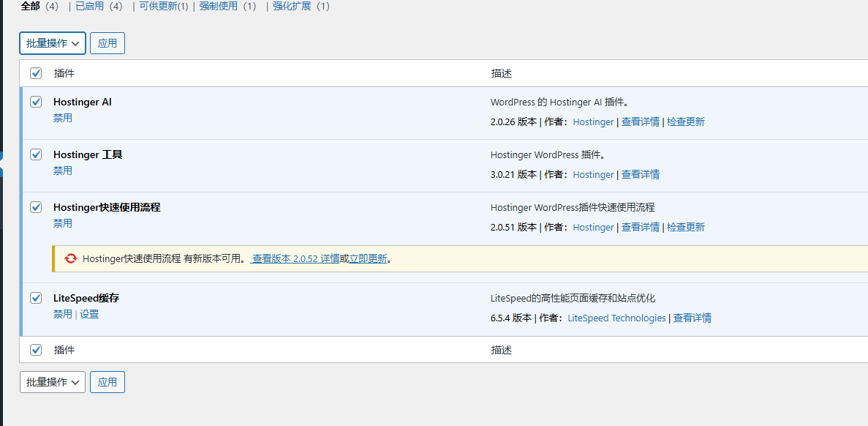Open Hostinger author link in Hostinger快速使用流程 row
Image resolution: width=868 pixels, height=426 pixels.
tap(594, 227)
